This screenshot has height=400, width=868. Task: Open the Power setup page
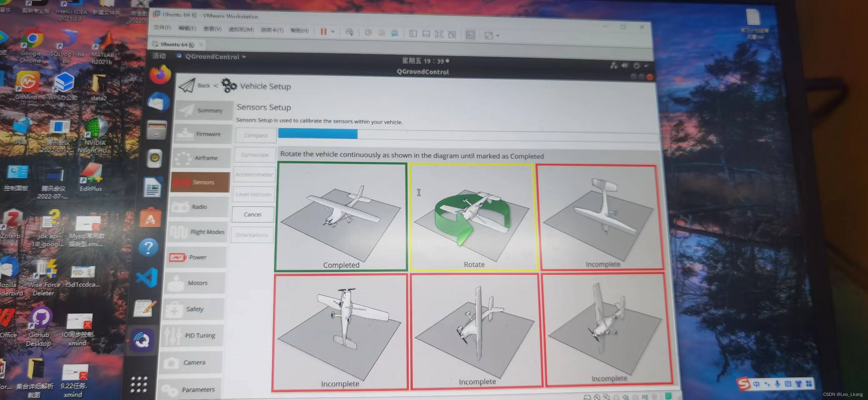(196, 257)
